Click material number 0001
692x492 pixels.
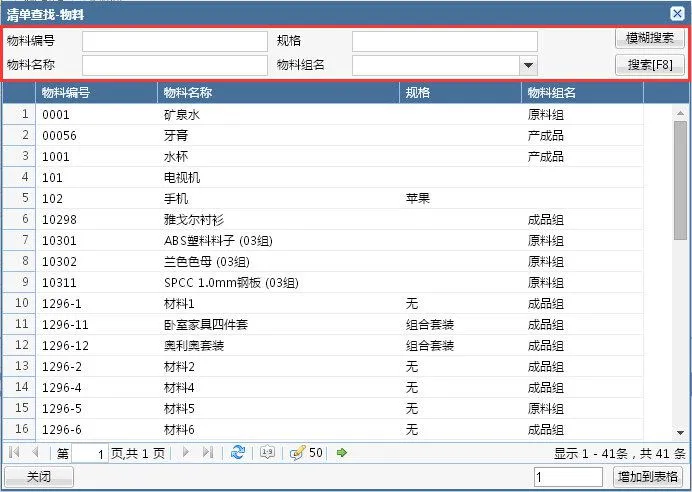click(x=56, y=115)
